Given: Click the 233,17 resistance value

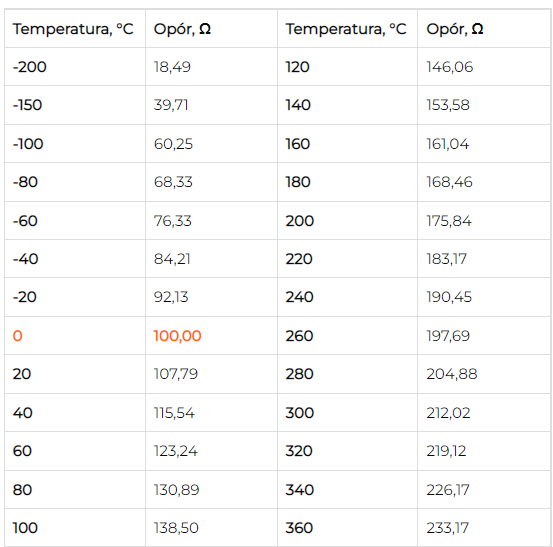Looking at the screenshot, I should pos(448,528).
